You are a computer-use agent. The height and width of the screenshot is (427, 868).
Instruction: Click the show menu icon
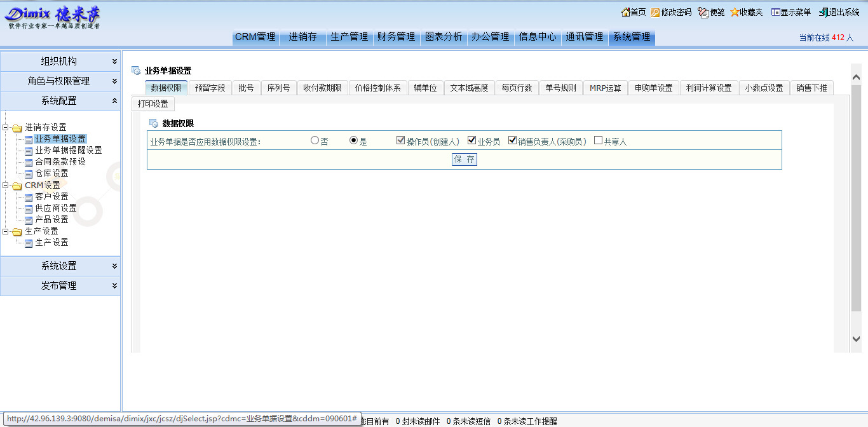click(x=775, y=12)
